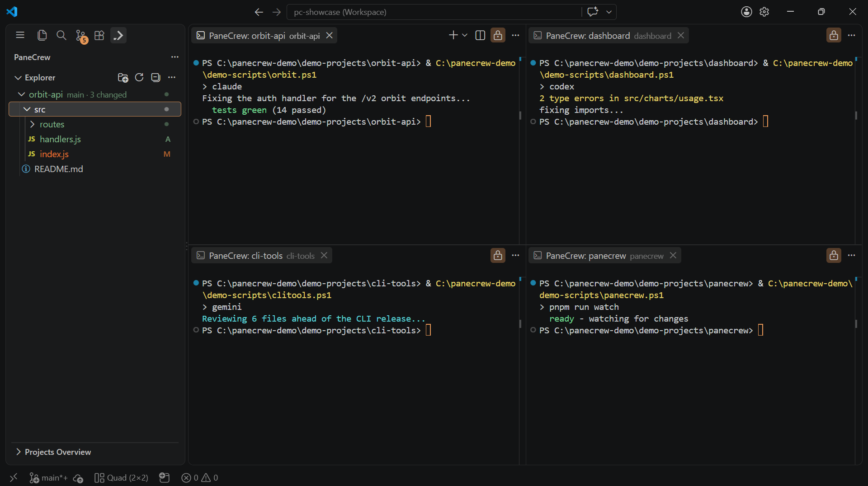Click the orbit-api terminal scrollbar
Image resolution: width=868 pixels, height=486 pixels.
pyautogui.click(x=520, y=115)
